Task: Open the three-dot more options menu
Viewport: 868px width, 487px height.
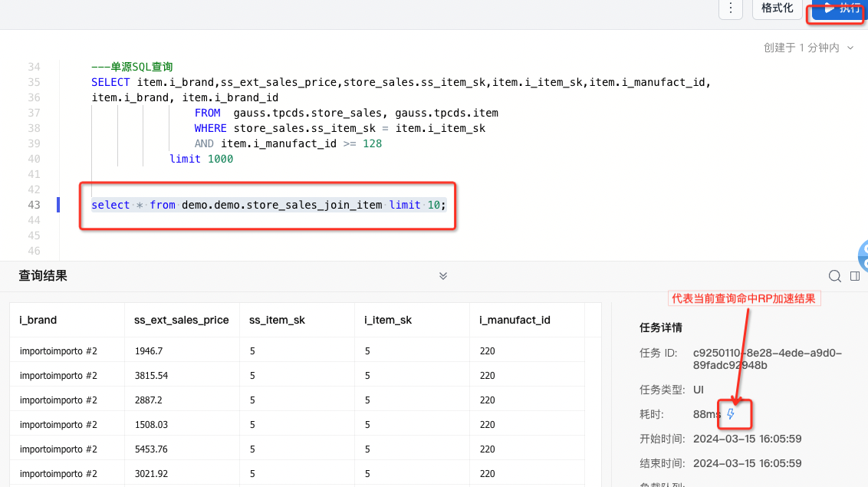Action: click(731, 8)
